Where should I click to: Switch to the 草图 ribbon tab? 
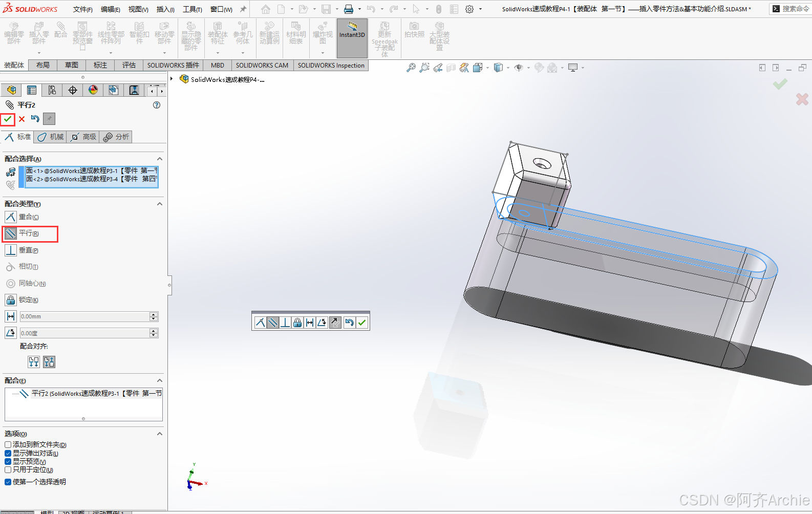(x=72, y=65)
